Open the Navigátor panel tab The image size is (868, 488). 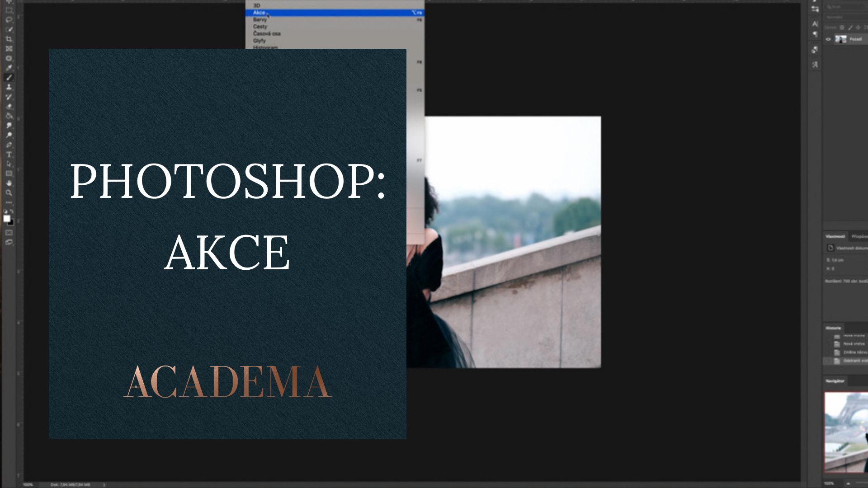(835, 381)
